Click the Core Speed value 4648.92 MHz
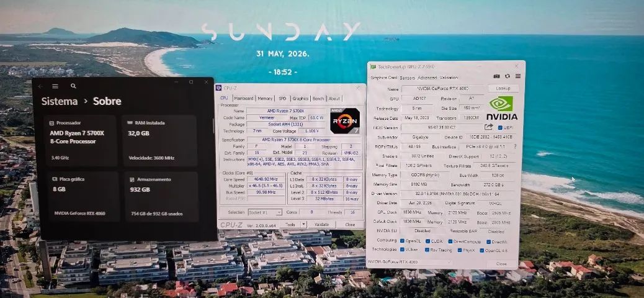644x298 pixels. coord(267,179)
